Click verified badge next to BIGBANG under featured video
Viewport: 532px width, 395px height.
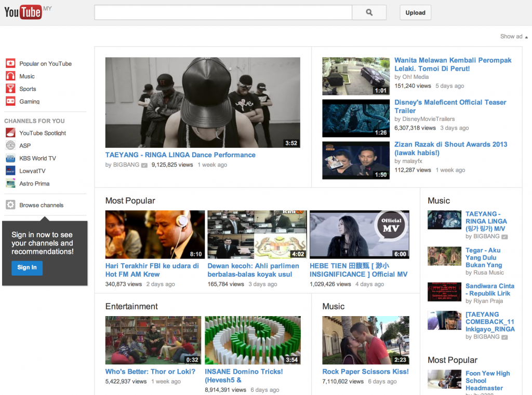144,165
